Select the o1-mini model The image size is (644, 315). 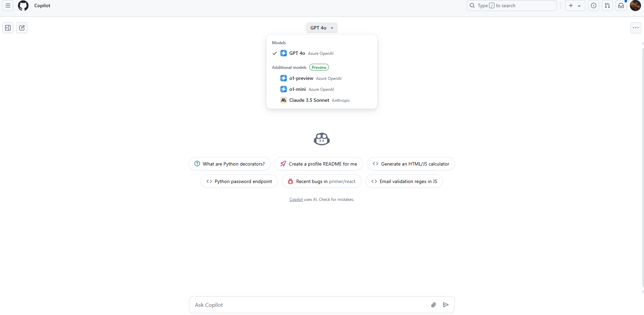pyautogui.click(x=322, y=89)
